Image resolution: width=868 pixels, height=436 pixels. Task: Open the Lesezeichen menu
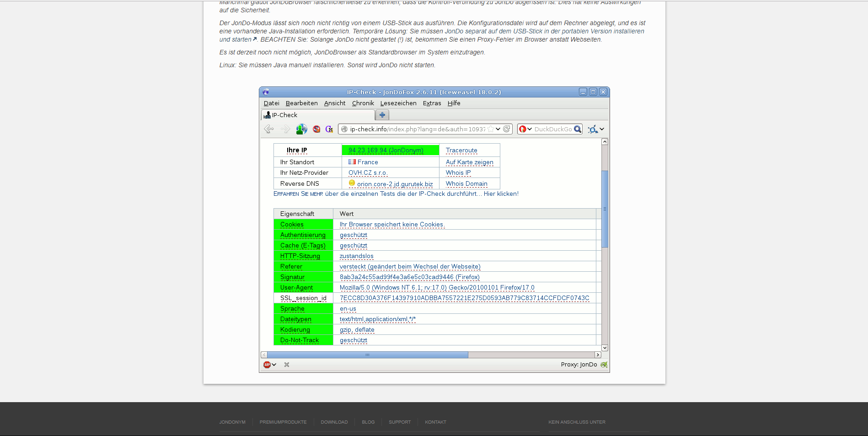tap(398, 103)
